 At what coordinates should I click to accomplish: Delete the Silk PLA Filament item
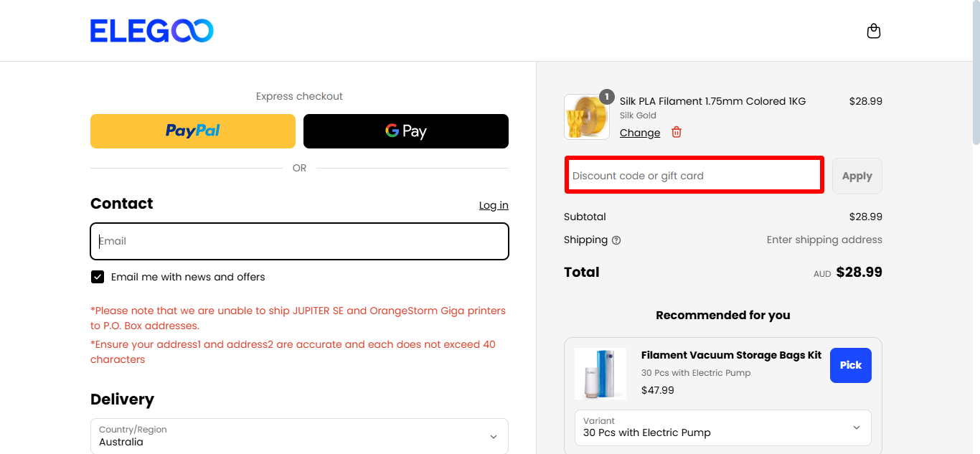677,133
